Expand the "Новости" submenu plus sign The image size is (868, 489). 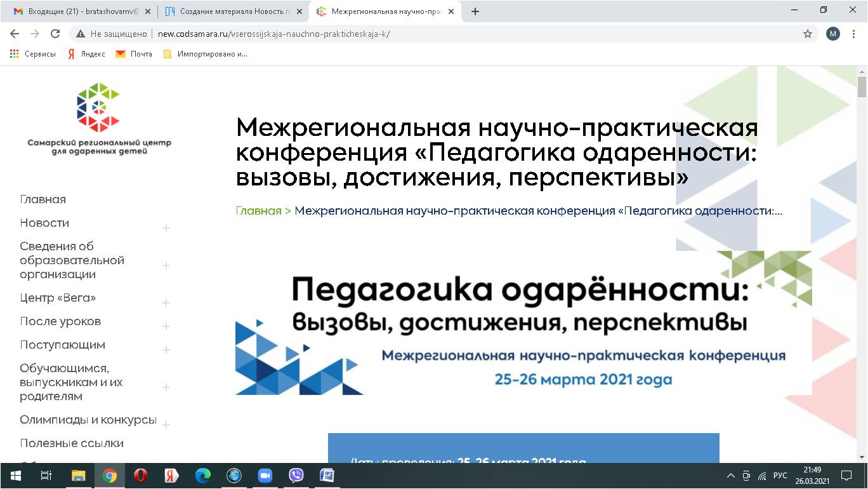click(x=166, y=228)
